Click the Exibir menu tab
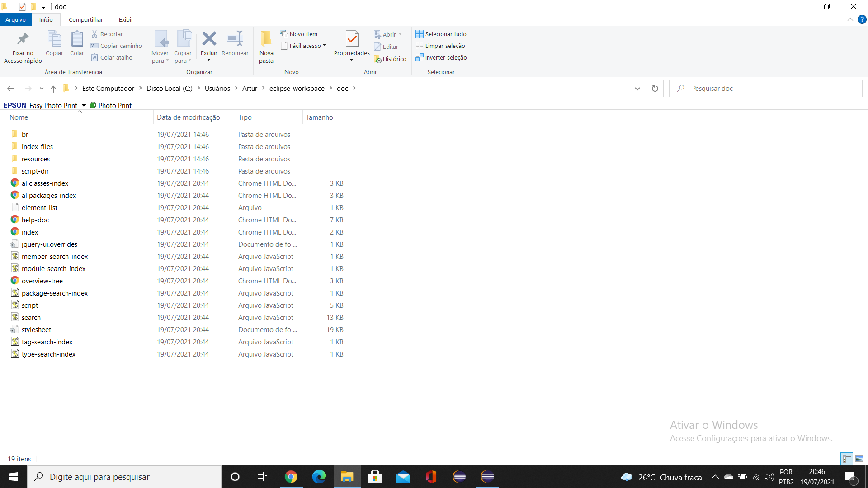The image size is (868, 488). click(126, 20)
